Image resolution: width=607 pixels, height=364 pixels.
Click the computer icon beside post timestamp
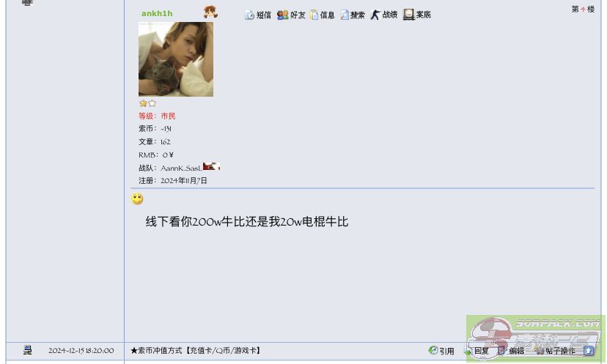27,350
